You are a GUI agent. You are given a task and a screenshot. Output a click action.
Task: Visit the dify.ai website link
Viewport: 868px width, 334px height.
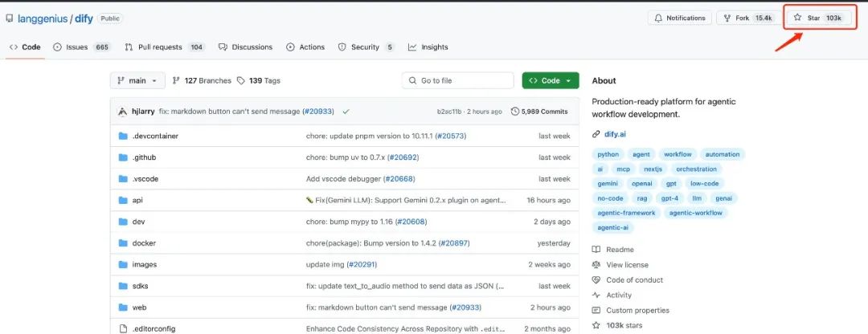(615, 134)
